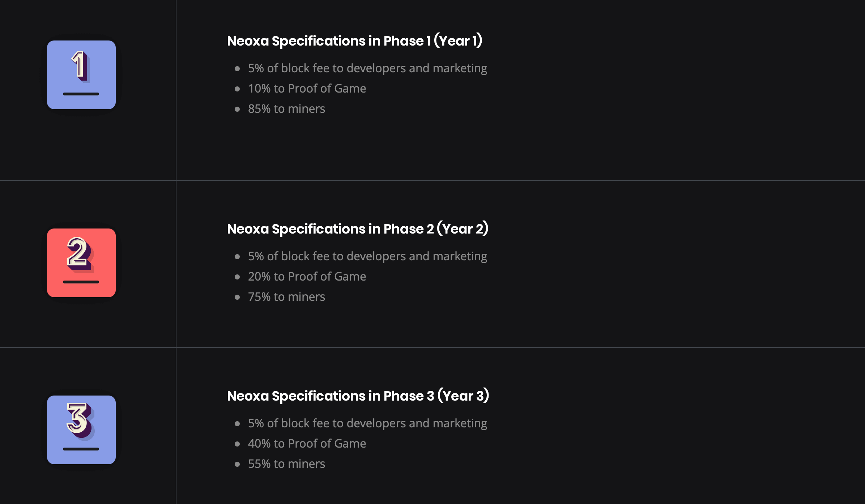Click the '10% to Proof of Game' text

click(307, 89)
